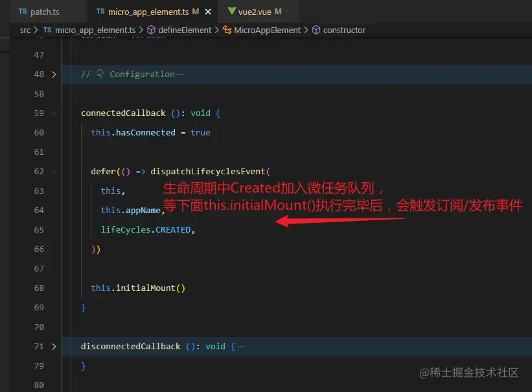Collapse connectedCallback at line 59
This screenshot has width=532, height=392.
[x=54, y=113]
